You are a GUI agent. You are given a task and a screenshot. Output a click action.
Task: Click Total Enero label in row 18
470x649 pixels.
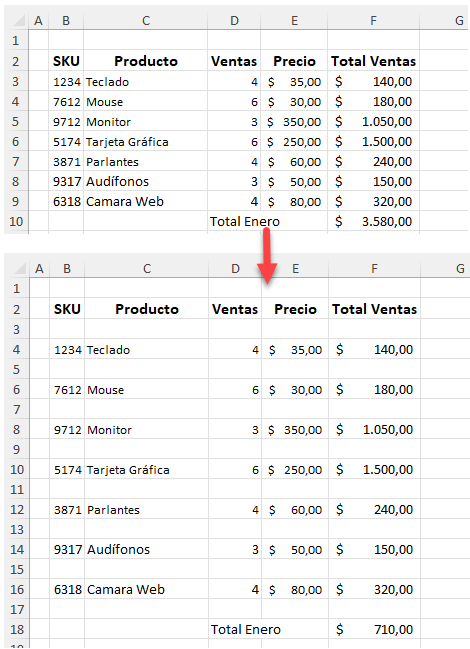(246, 630)
